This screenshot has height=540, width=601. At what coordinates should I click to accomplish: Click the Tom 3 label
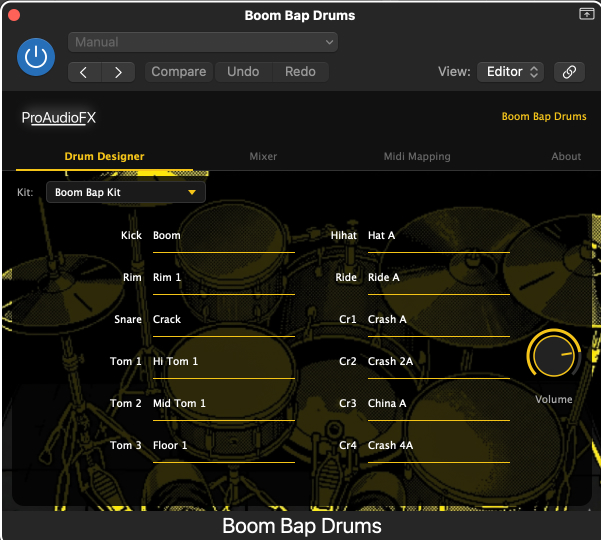[126, 445]
